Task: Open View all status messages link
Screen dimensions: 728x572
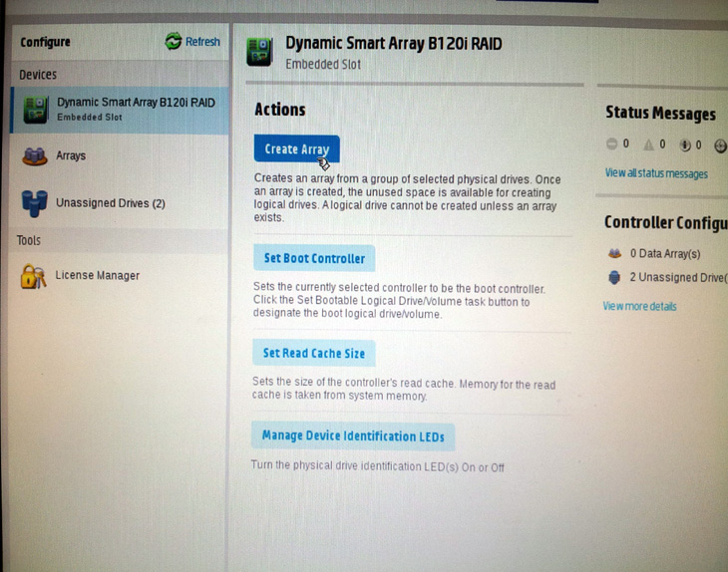Action: (656, 173)
